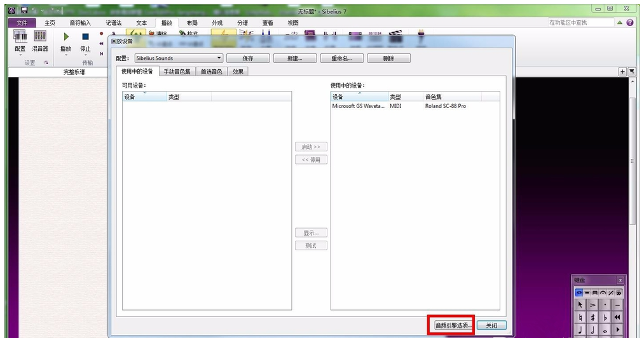Switch to the 布局 ribbon tab
644x338 pixels.
[192, 23]
